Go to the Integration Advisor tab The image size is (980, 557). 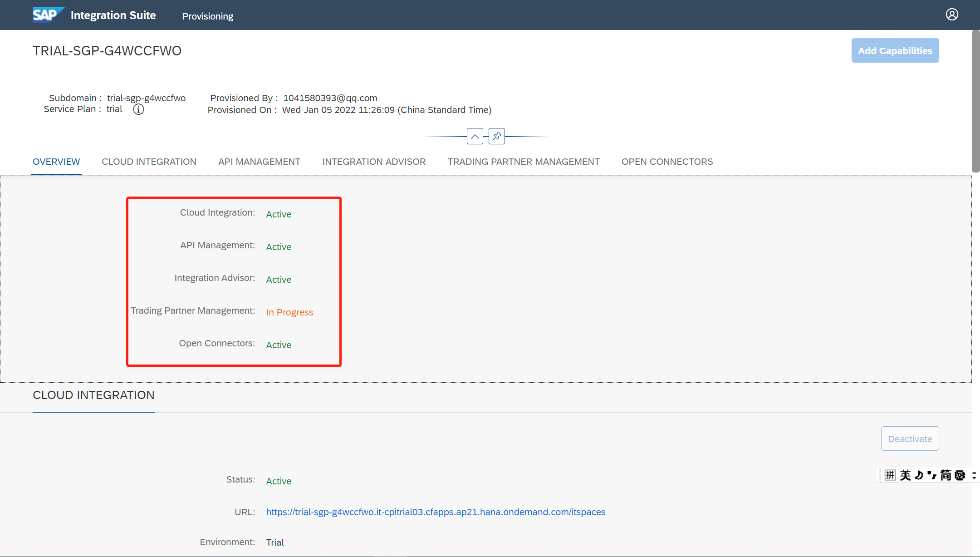[x=374, y=162]
